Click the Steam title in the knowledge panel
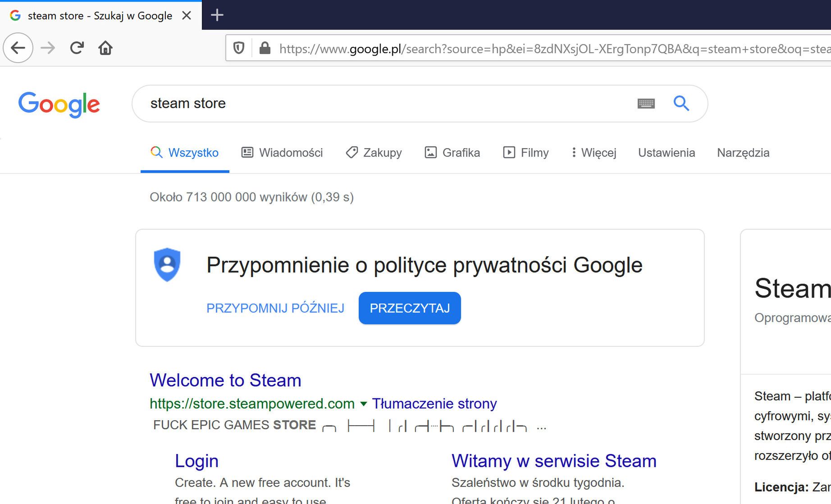The image size is (831, 504). [x=793, y=288]
